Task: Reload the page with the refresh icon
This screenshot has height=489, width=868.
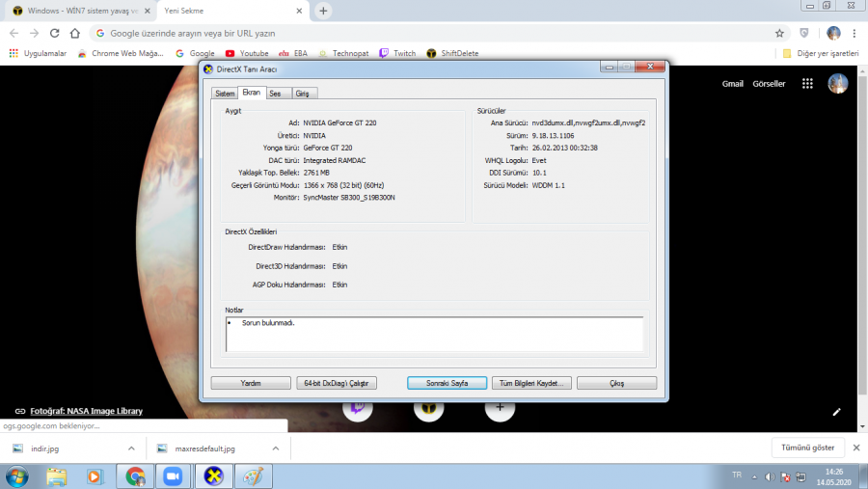Action: (x=54, y=33)
